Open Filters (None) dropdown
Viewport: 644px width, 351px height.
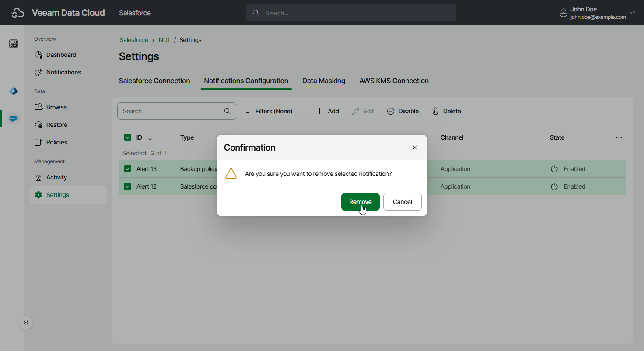(268, 111)
